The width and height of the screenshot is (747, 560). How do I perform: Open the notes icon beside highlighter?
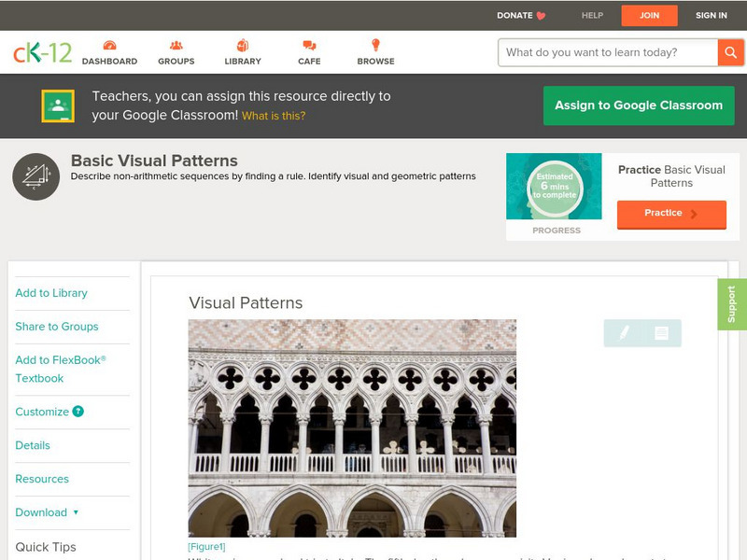coord(661,332)
